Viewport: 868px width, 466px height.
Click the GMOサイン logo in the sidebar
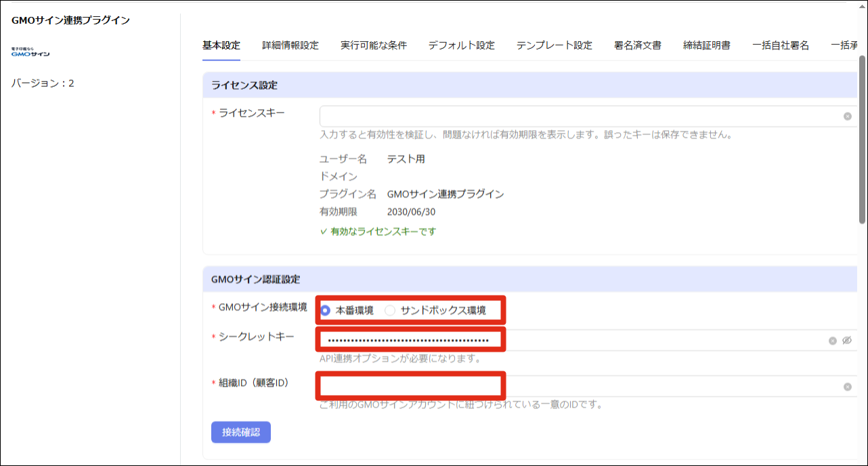30,52
